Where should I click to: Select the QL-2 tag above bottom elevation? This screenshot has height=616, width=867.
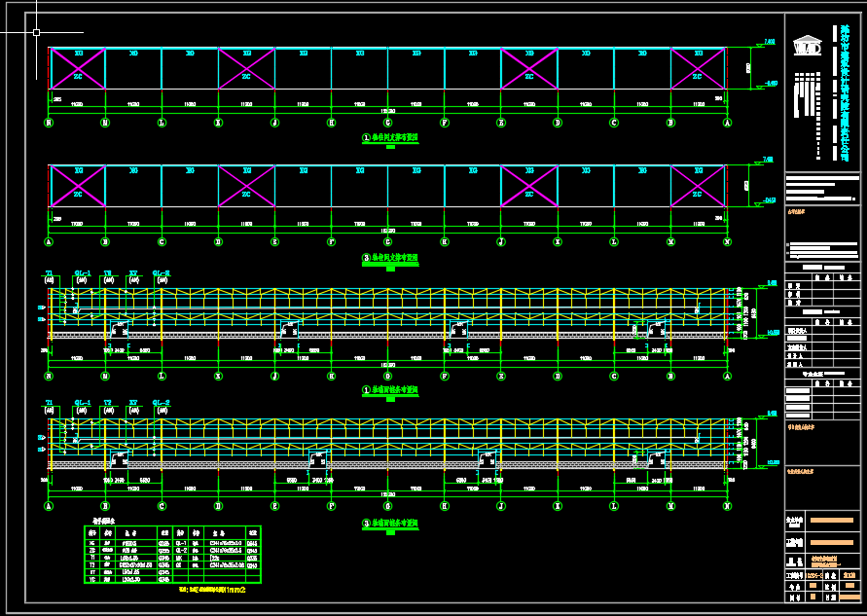tap(162, 403)
